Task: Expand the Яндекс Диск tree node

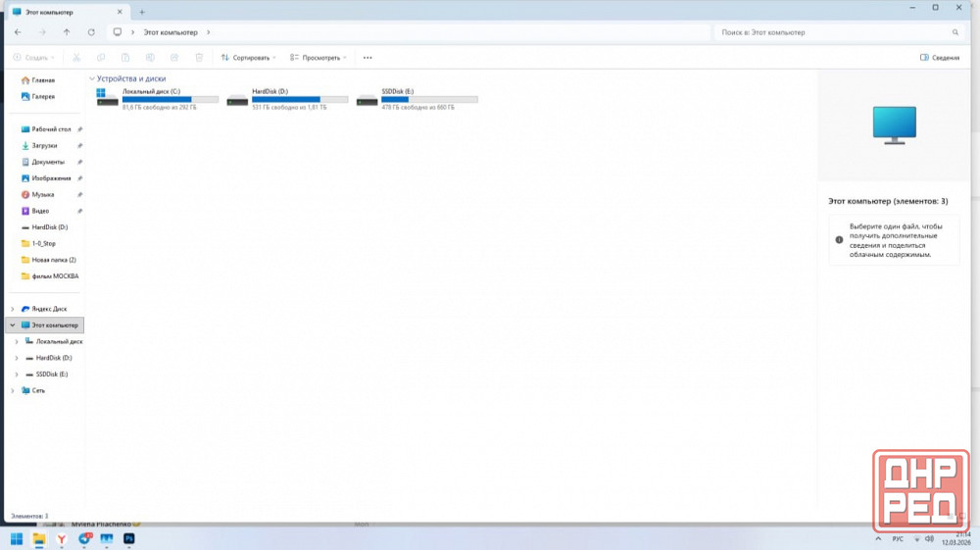Action: [x=13, y=309]
